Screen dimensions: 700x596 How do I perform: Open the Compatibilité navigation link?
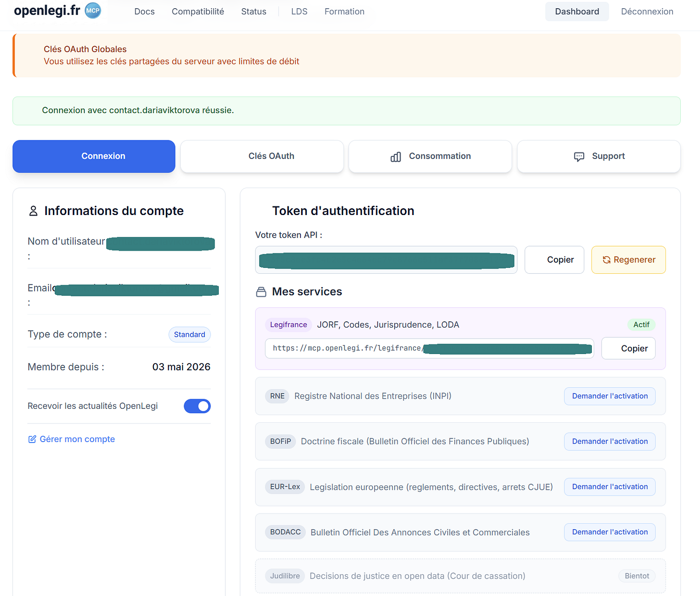click(x=198, y=12)
